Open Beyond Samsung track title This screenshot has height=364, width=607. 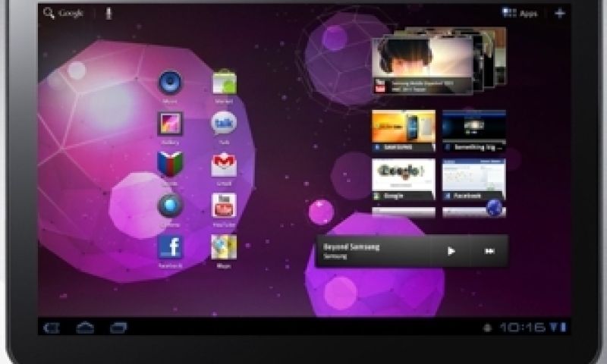pos(351,246)
